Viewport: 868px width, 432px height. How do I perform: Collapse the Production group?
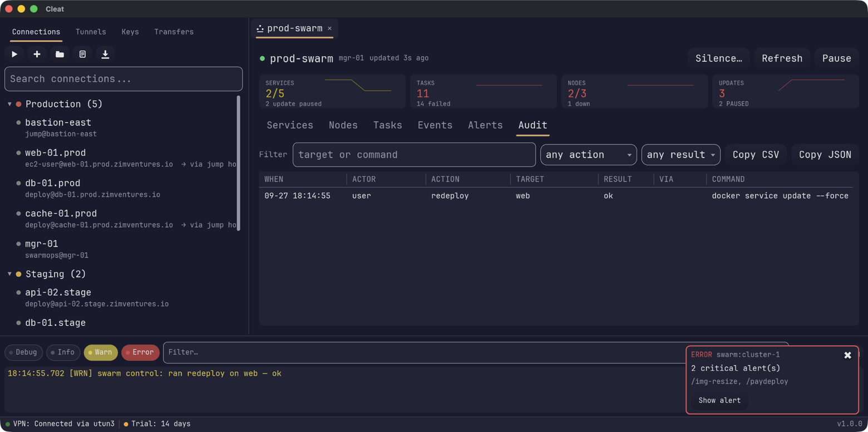9,104
